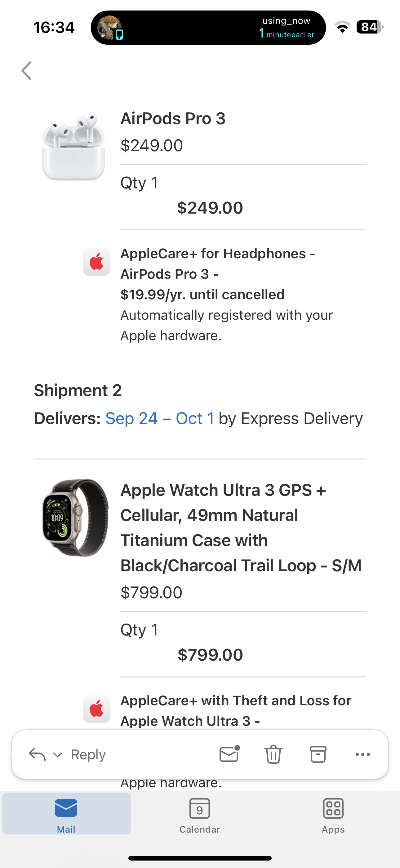
Task: Expand reply options chevron
Action: click(x=58, y=754)
